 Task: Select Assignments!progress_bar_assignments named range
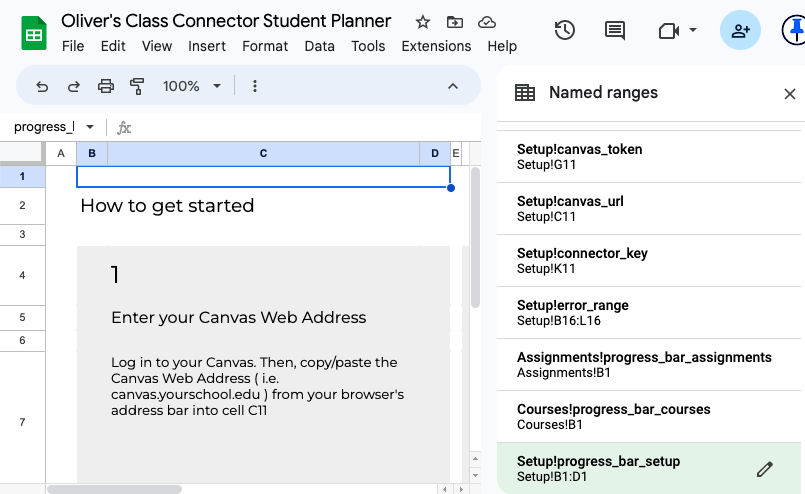pos(649,365)
